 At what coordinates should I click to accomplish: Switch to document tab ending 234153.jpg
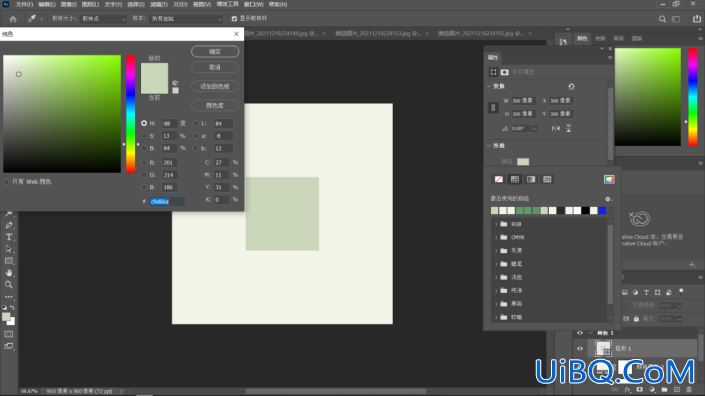click(378, 34)
